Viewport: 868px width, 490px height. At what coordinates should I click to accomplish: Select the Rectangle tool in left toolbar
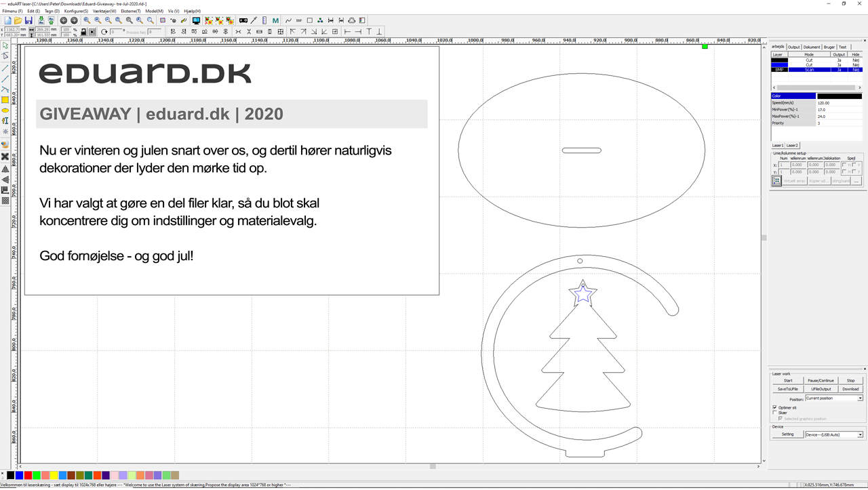tap(5, 100)
